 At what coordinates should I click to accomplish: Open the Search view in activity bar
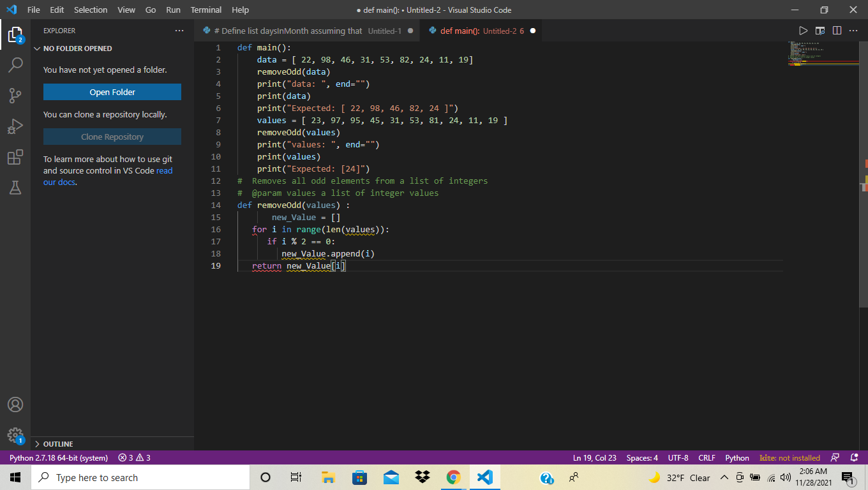tap(15, 64)
